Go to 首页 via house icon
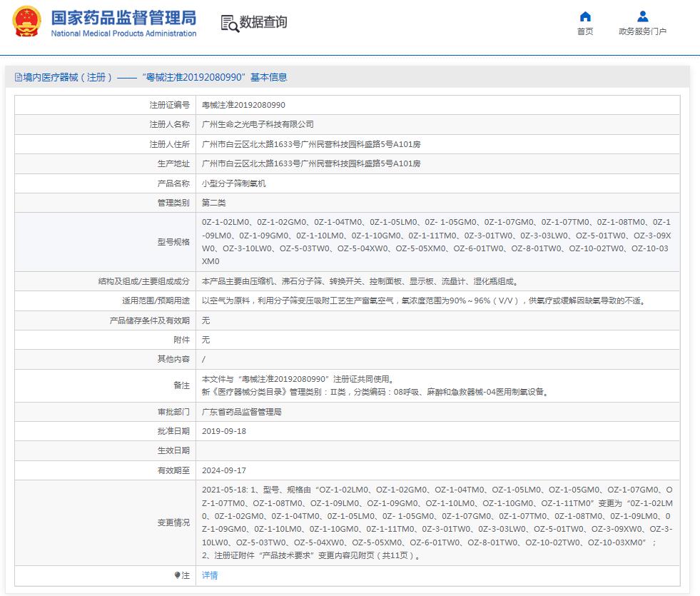Image resolution: width=700 pixels, height=596 pixels. point(585,16)
